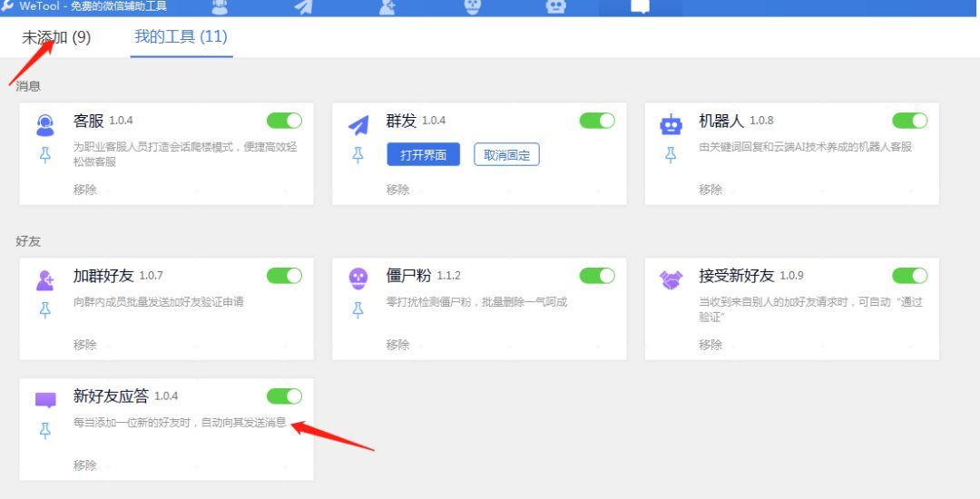
Task: Remove the 机器人 tool via 移除
Action: pos(710,190)
